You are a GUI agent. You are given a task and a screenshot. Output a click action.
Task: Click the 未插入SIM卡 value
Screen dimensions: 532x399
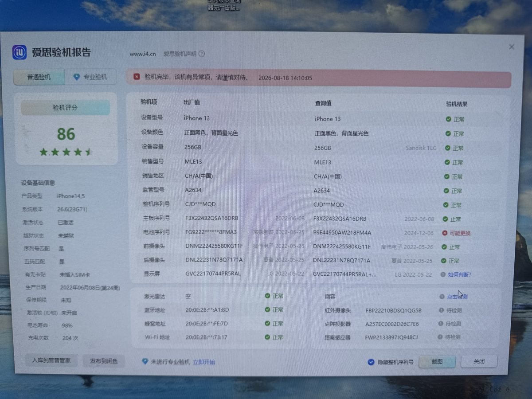coord(74,275)
